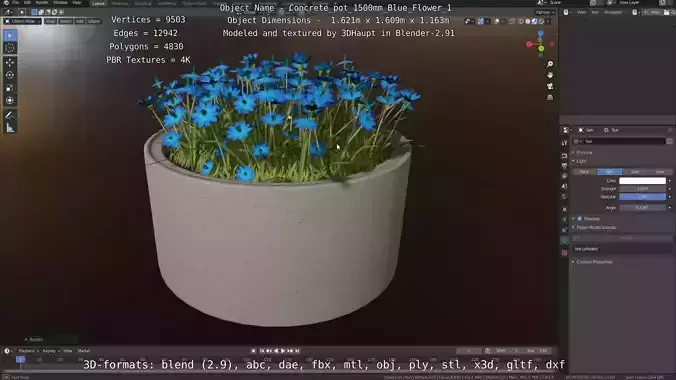Select the Move tool

tap(10, 63)
